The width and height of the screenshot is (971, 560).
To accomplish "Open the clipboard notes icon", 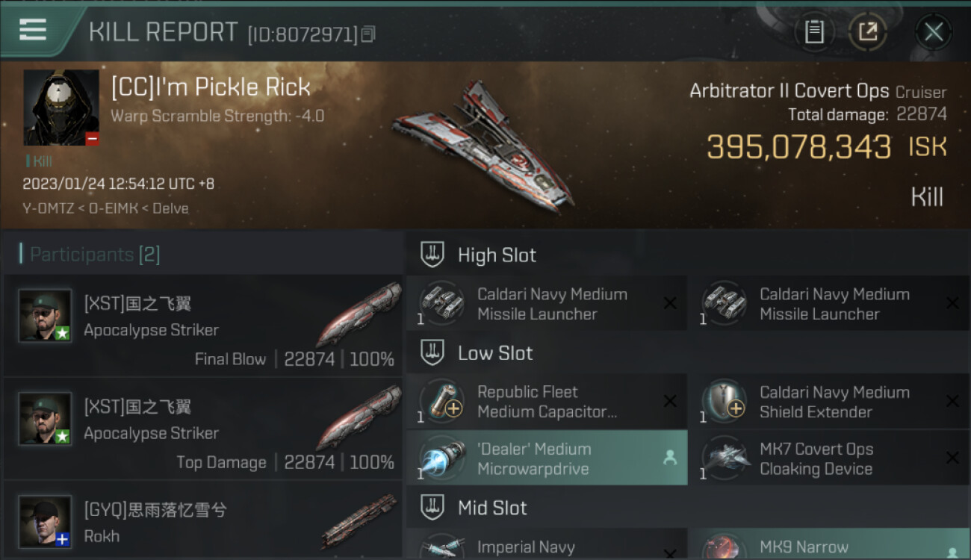I will 814,31.
